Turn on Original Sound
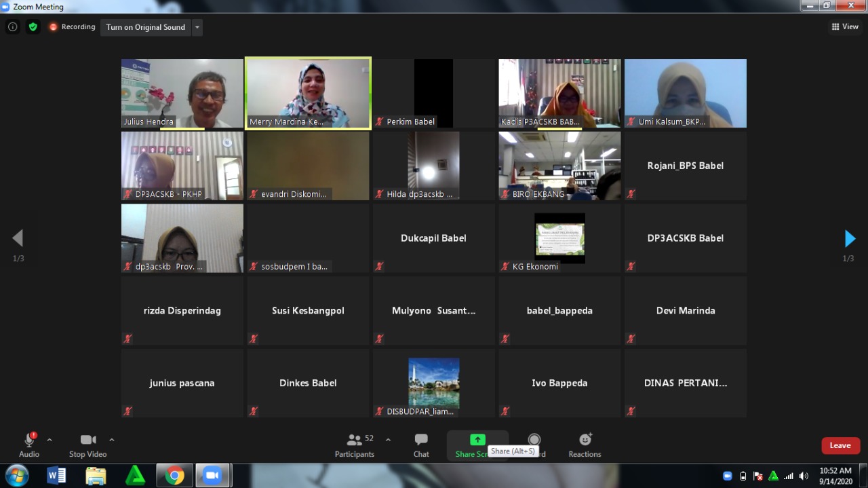Image resolution: width=868 pixels, height=488 pixels. pyautogui.click(x=145, y=27)
